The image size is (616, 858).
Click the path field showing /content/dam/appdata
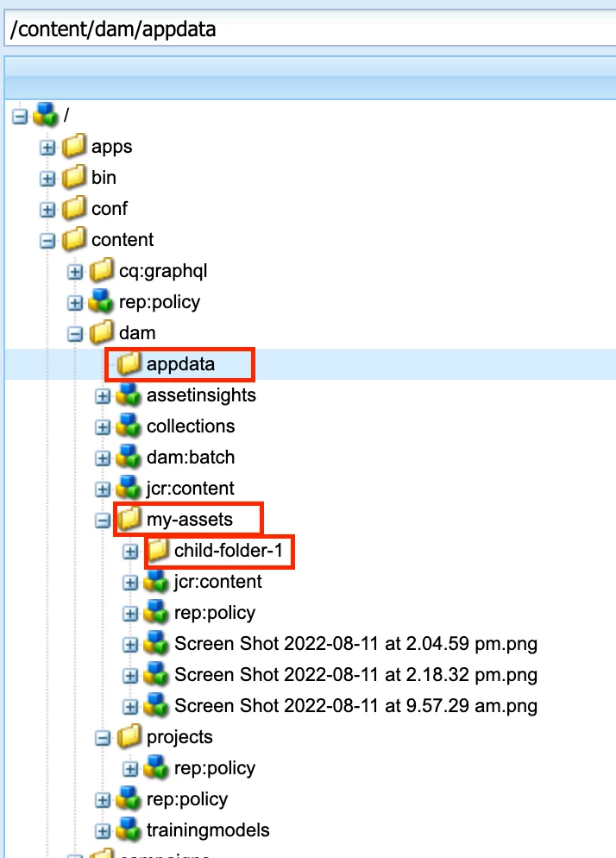(310, 28)
